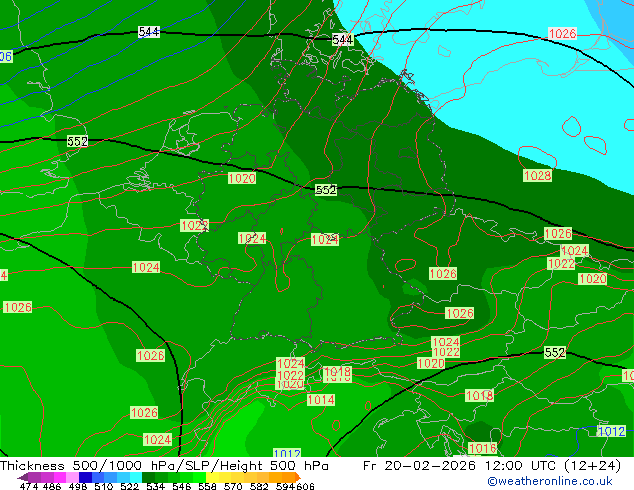
Task: Click the purple swatch above 474
Action: click(34, 477)
